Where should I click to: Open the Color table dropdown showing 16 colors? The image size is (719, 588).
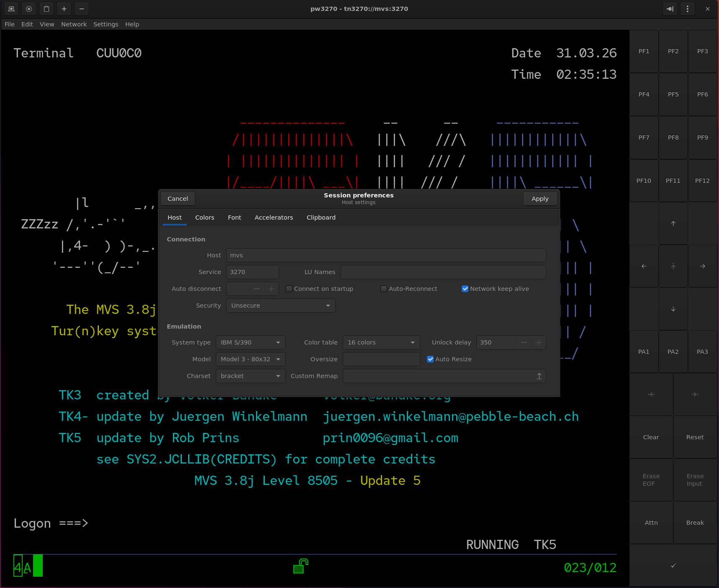pos(381,342)
